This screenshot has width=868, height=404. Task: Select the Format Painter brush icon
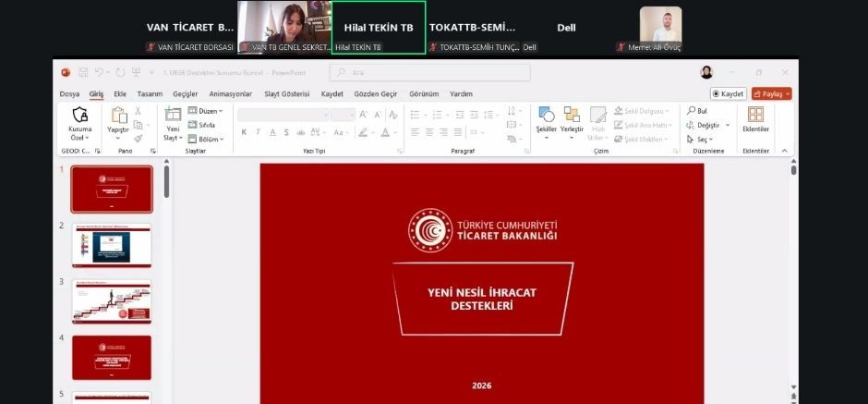pyautogui.click(x=138, y=139)
